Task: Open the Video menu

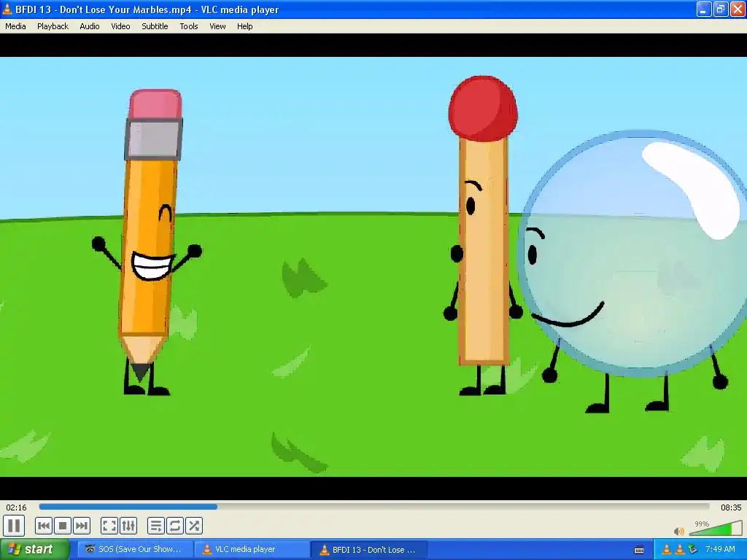Action: [x=120, y=26]
